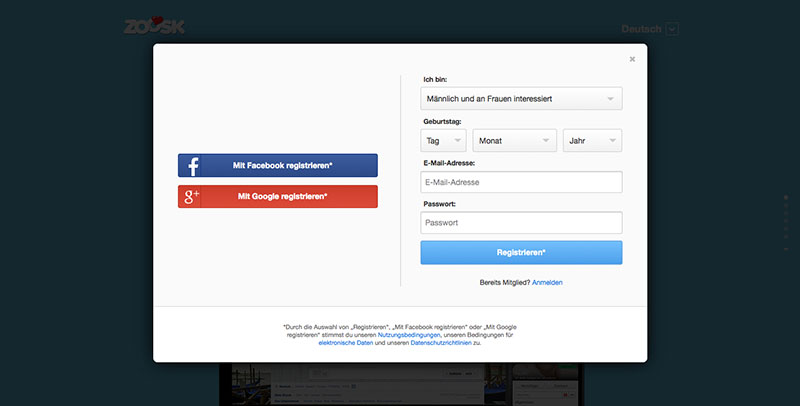Click the Zoosk logo in the header
The height and width of the screenshot is (406, 800).
click(x=155, y=27)
